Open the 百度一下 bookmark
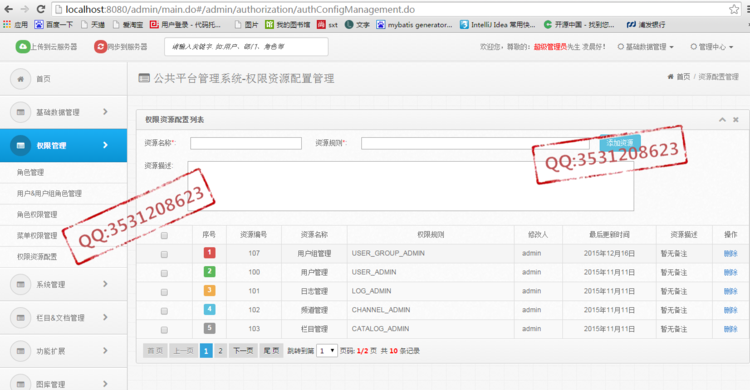750x390 pixels. click(53, 24)
